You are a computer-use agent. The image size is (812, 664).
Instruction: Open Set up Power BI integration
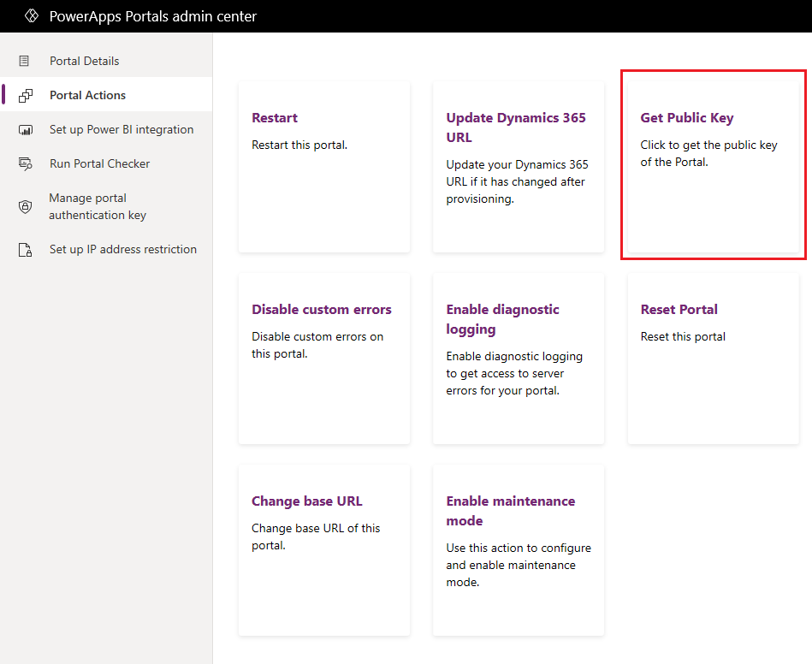[x=106, y=129]
